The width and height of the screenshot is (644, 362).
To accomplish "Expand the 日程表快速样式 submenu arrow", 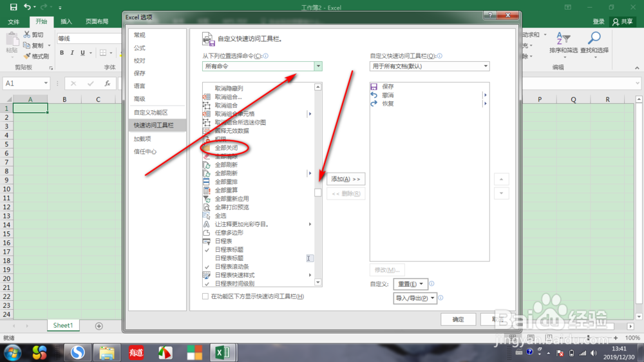I will (310, 275).
